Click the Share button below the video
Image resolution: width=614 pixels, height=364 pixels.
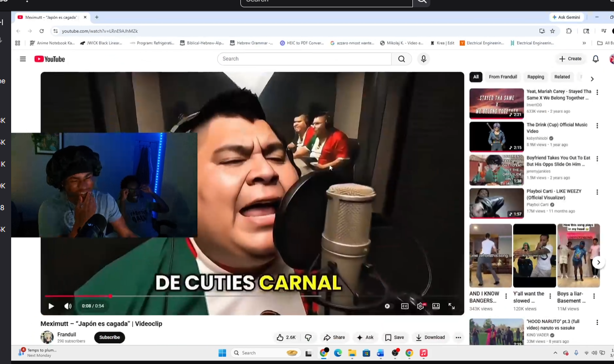click(334, 337)
